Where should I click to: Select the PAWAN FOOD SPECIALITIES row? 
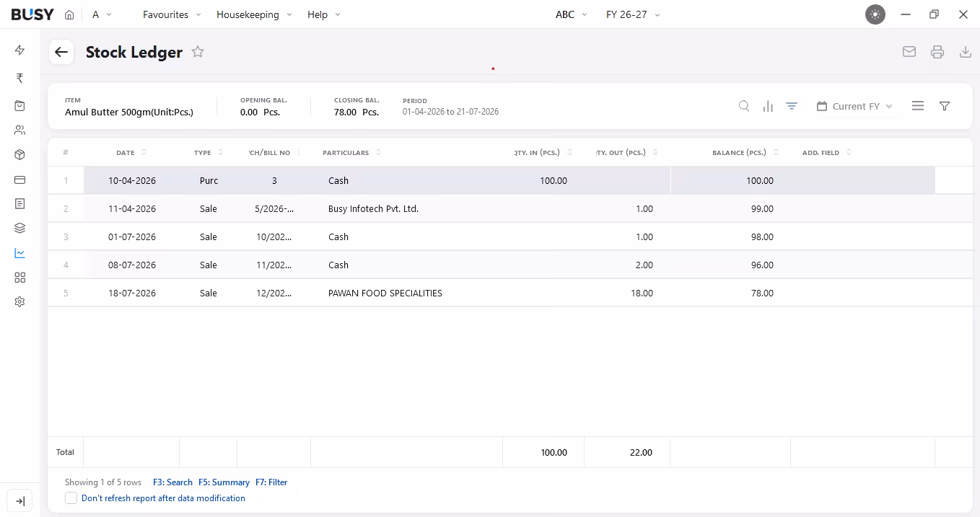coord(509,293)
